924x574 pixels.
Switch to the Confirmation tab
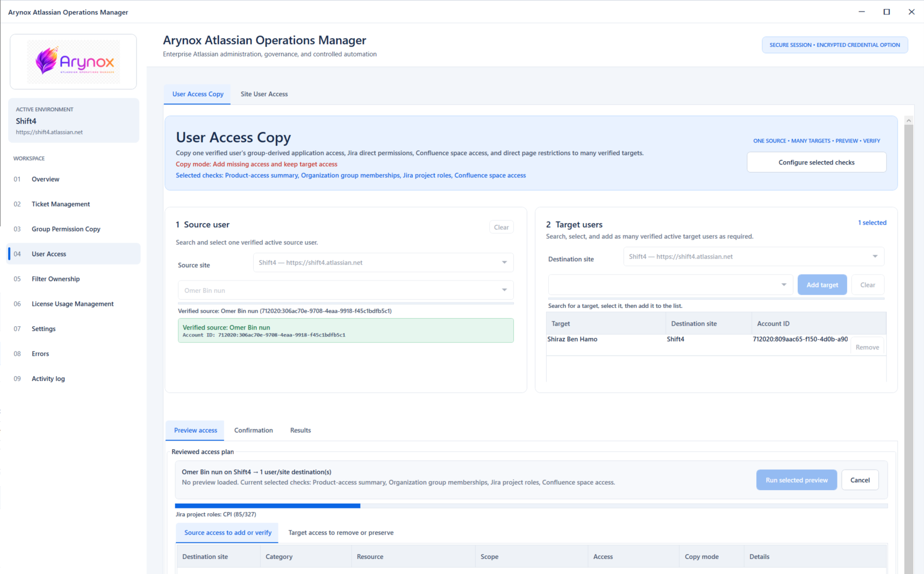[253, 430]
